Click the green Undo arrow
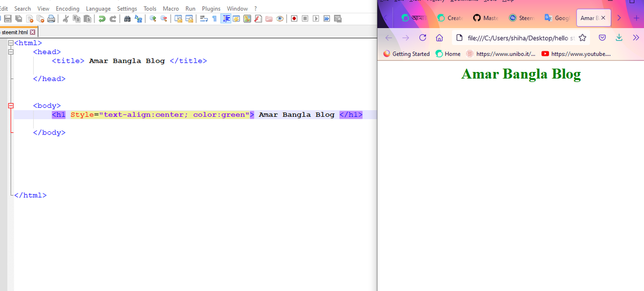The image size is (644, 291). click(102, 19)
